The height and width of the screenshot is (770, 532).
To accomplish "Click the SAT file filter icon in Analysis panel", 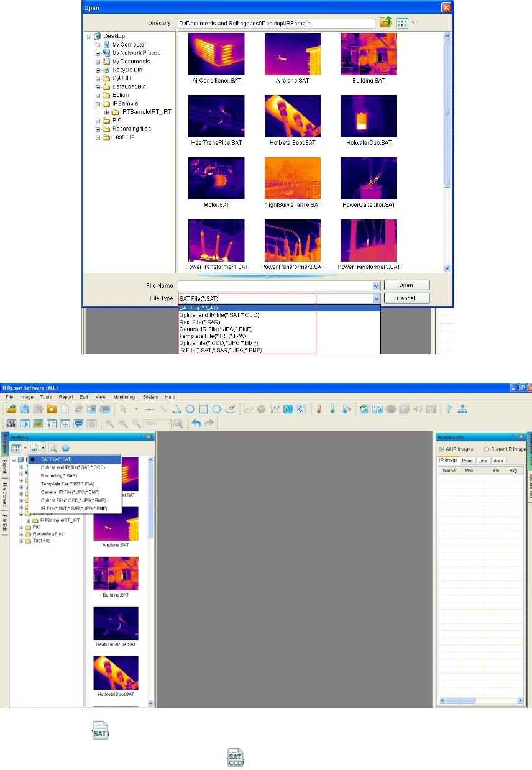I will coord(35,447).
